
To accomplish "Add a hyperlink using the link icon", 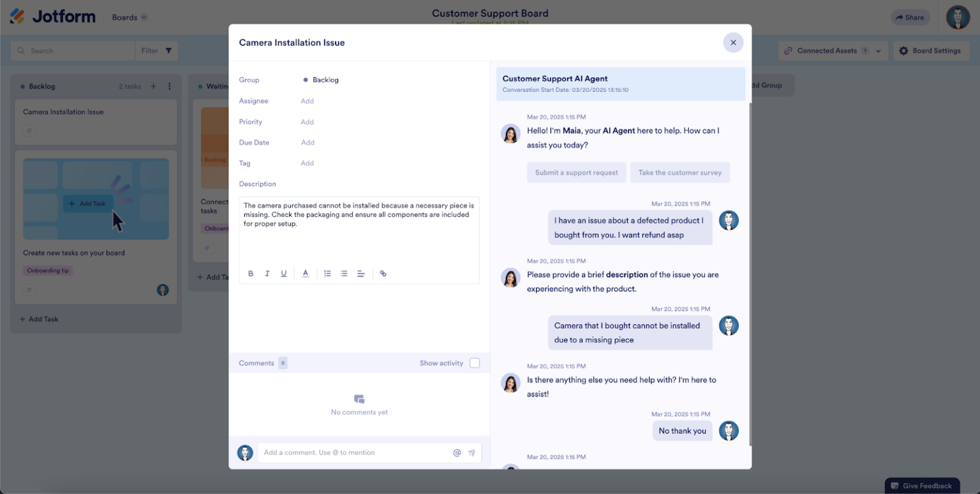I will pyautogui.click(x=383, y=273).
